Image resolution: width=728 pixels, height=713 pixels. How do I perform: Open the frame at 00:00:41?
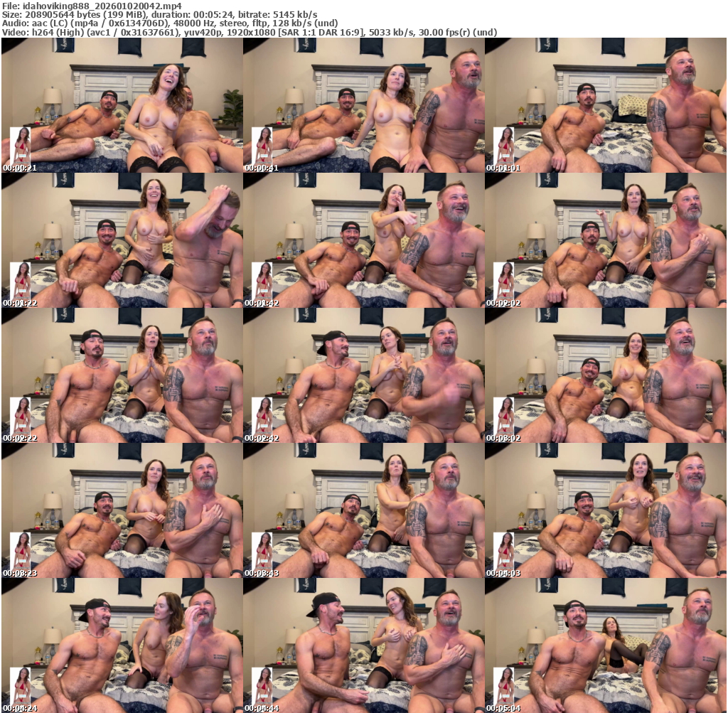[364, 105]
